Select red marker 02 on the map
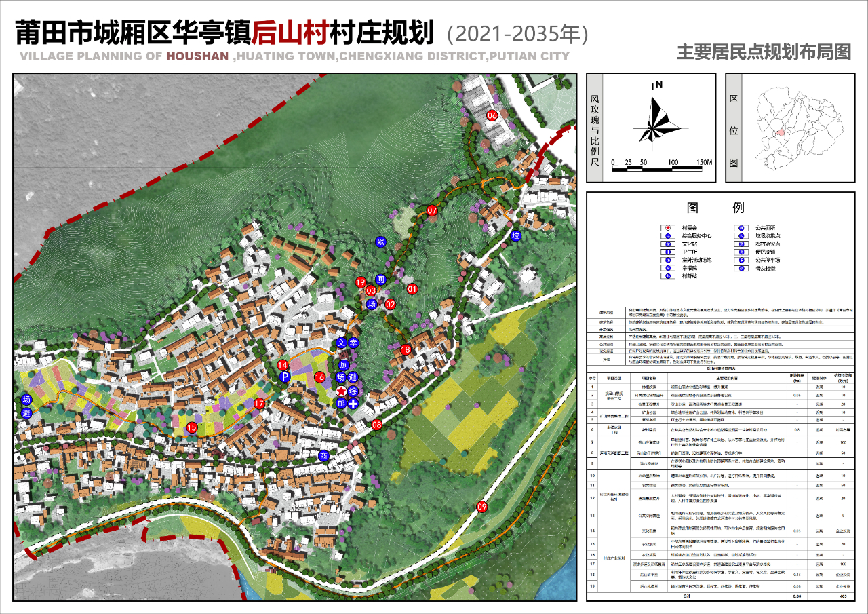Screen dimensions: 868x614 [x=390, y=305]
